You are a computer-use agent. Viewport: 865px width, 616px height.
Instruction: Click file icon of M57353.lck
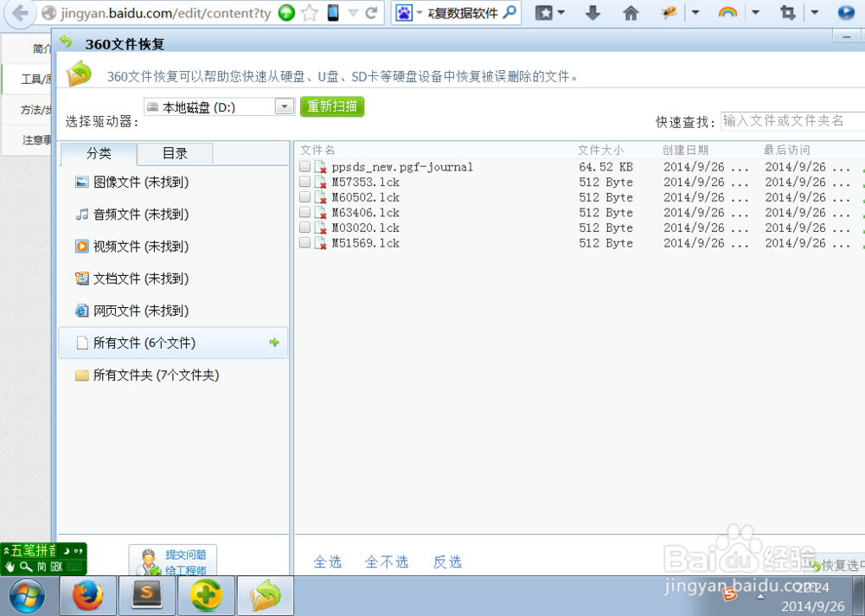321,183
